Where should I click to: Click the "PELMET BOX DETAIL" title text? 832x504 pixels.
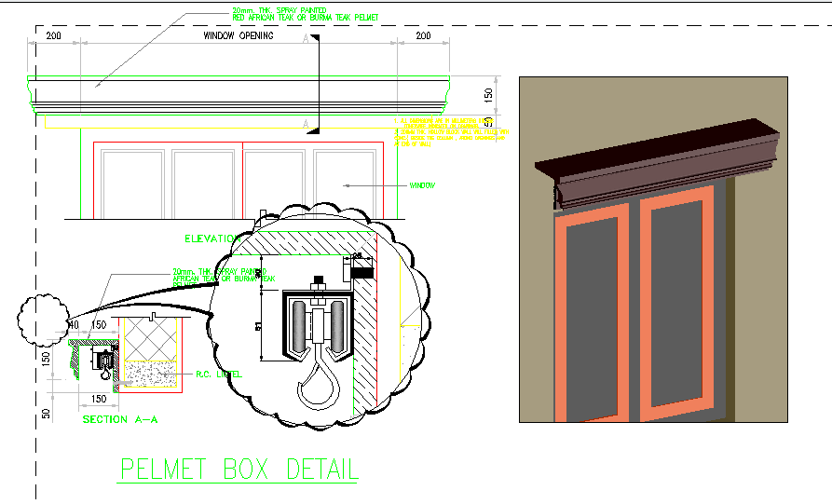coord(238,469)
